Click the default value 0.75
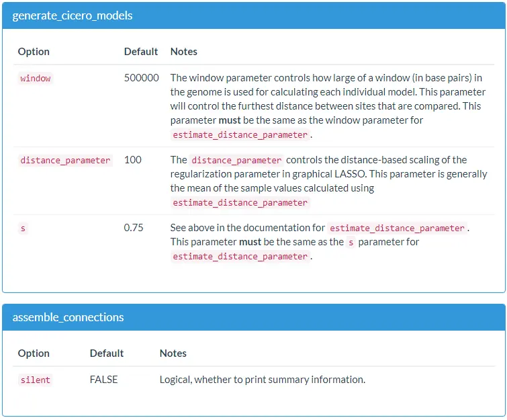 coord(133,228)
